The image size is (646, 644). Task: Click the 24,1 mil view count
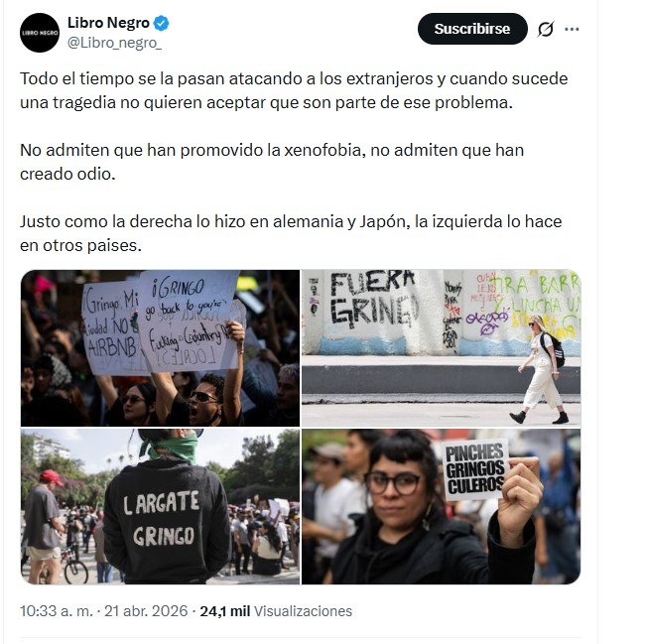225,611
